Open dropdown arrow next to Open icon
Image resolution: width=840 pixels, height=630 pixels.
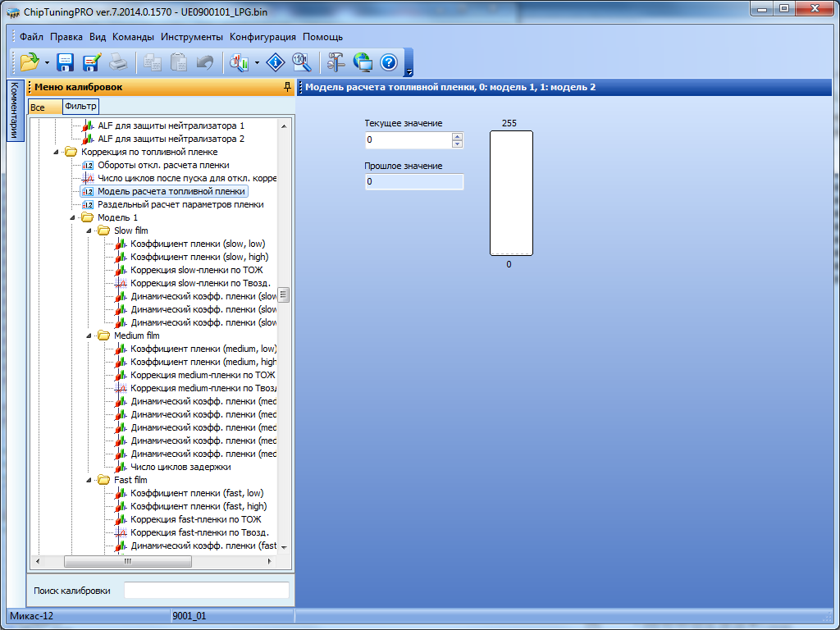(x=48, y=62)
